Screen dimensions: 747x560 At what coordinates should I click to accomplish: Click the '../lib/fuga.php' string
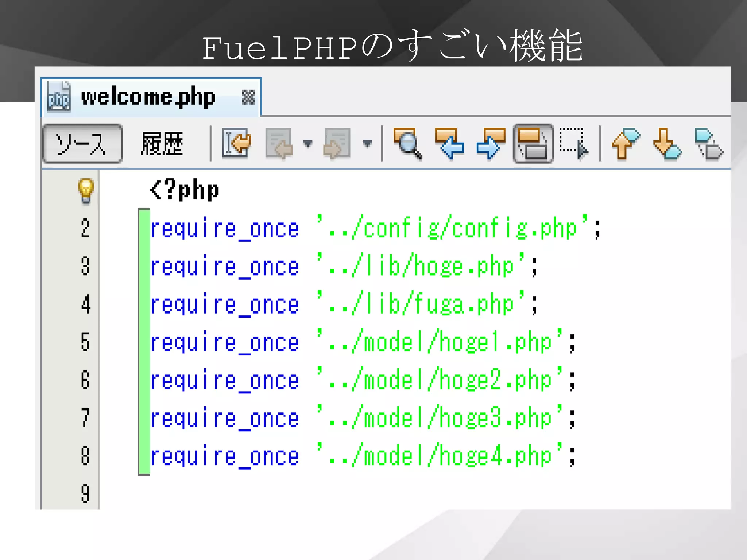tap(421, 304)
